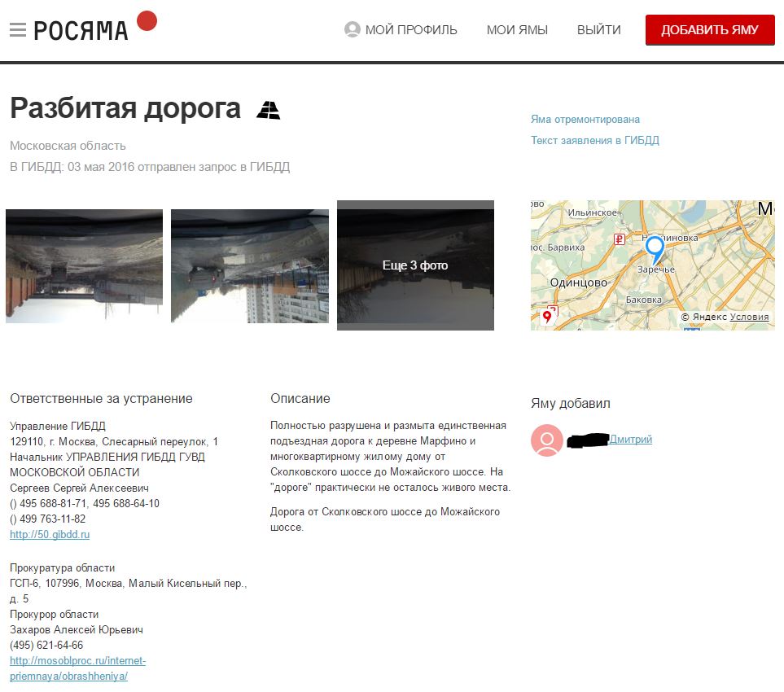
Task: Open Текст заявления в ГИБДД link
Action: coord(595,141)
